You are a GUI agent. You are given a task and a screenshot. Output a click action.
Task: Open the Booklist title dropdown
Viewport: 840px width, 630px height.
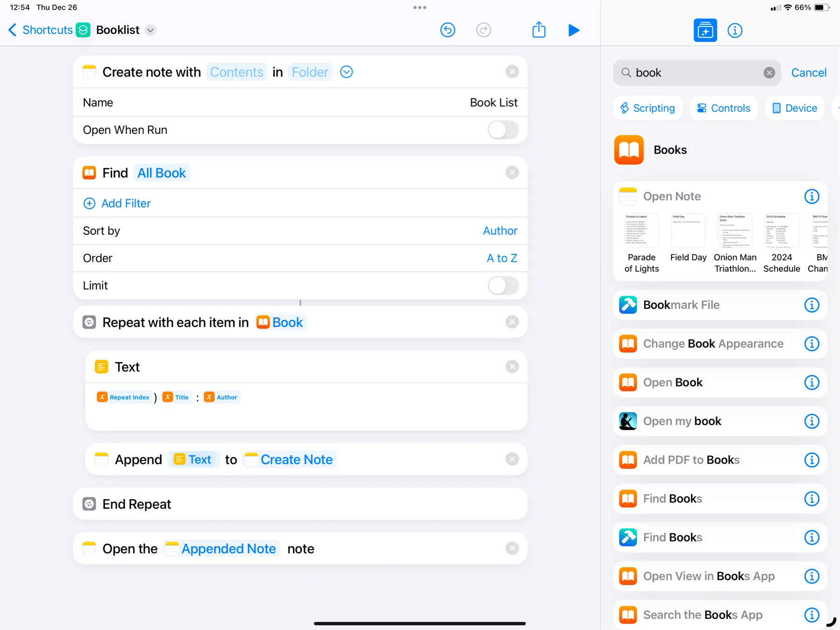[x=150, y=30]
